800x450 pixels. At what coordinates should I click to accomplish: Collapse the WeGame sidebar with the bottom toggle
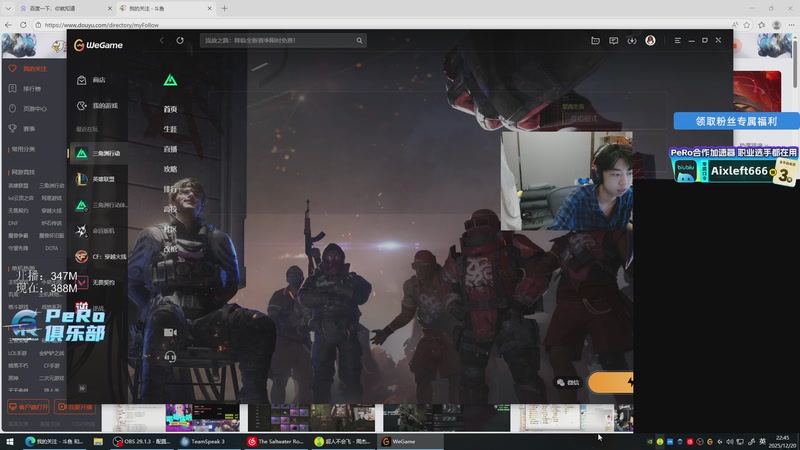[x=82, y=388]
